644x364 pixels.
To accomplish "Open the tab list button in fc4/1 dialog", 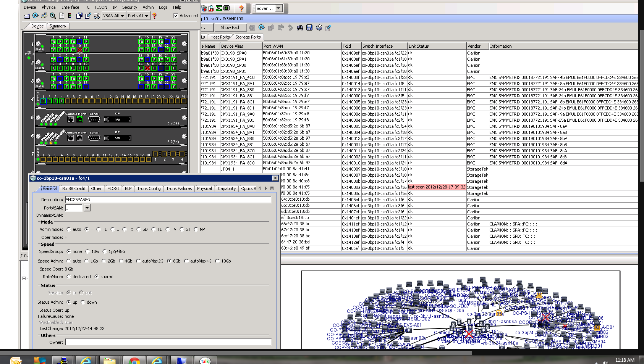I will click(272, 188).
